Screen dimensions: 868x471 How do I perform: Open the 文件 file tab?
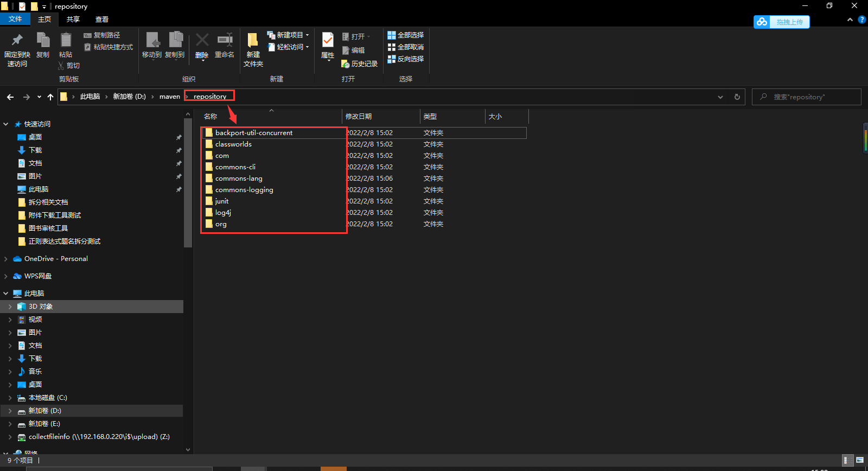[15, 19]
